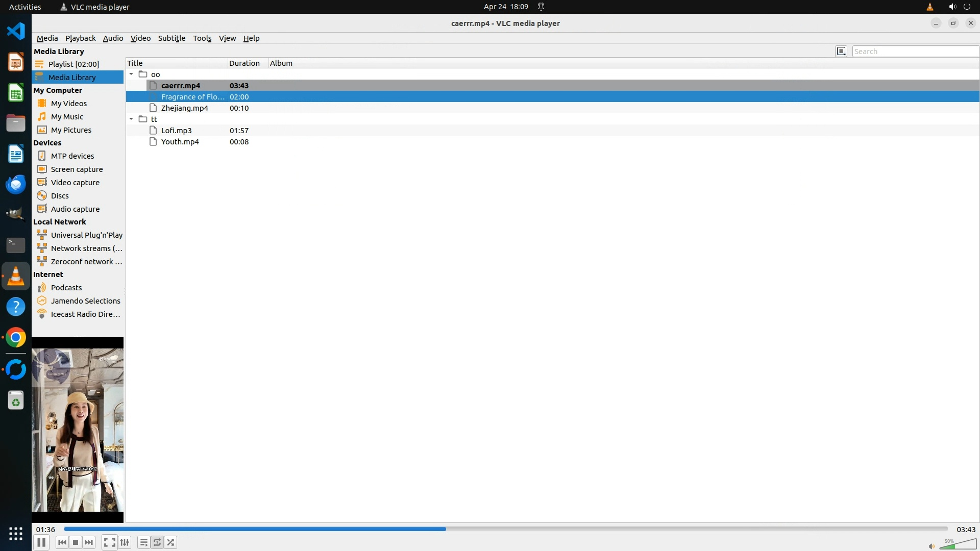Toggle random shuffle playback
The width and height of the screenshot is (980, 551).
point(171,542)
